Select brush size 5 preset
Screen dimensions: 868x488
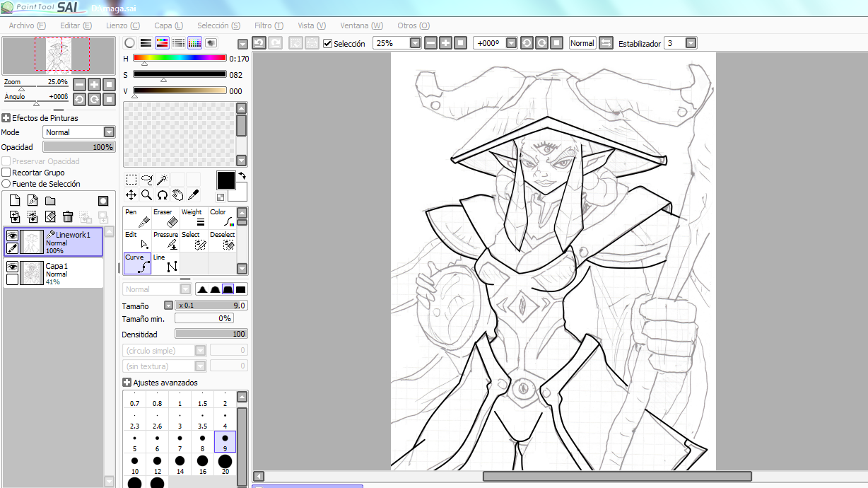pyautogui.click(x=134, y=442)
